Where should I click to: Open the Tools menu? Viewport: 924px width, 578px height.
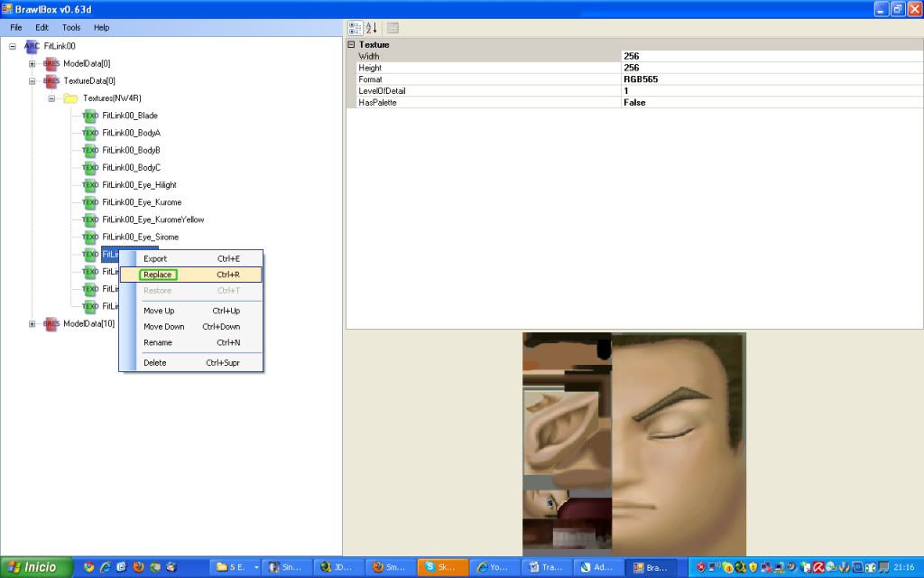pos(71,28)
